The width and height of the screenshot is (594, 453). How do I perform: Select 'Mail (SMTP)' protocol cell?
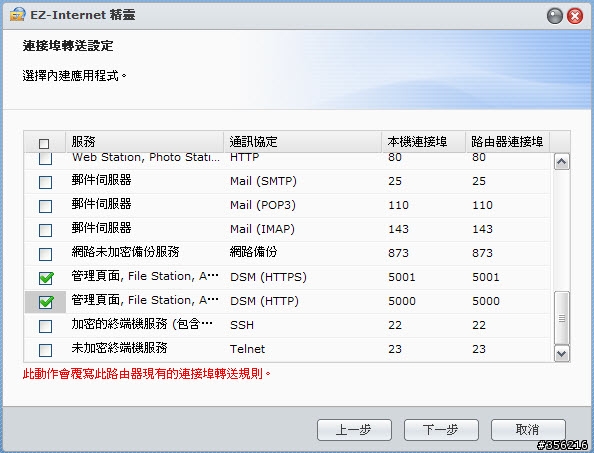[263, 181]
